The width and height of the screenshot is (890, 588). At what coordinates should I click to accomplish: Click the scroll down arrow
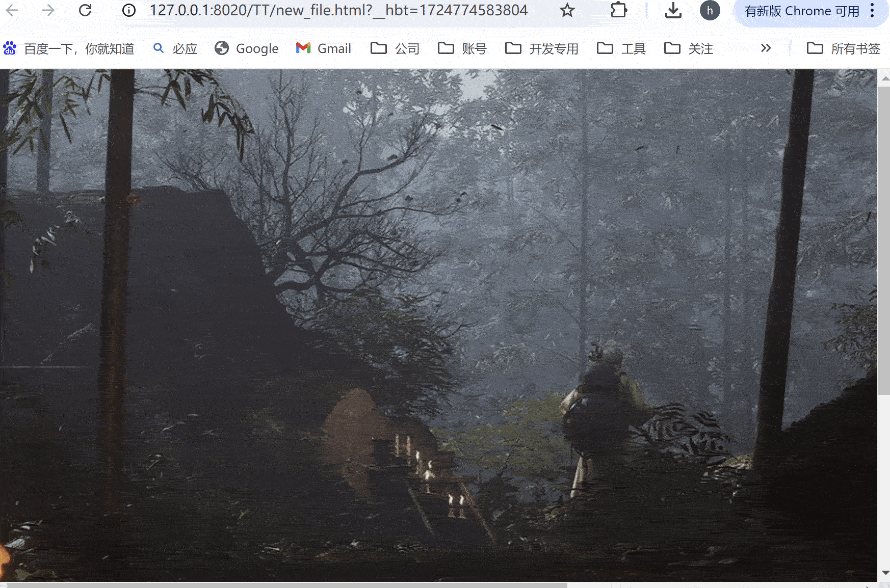tap(884, 573)
